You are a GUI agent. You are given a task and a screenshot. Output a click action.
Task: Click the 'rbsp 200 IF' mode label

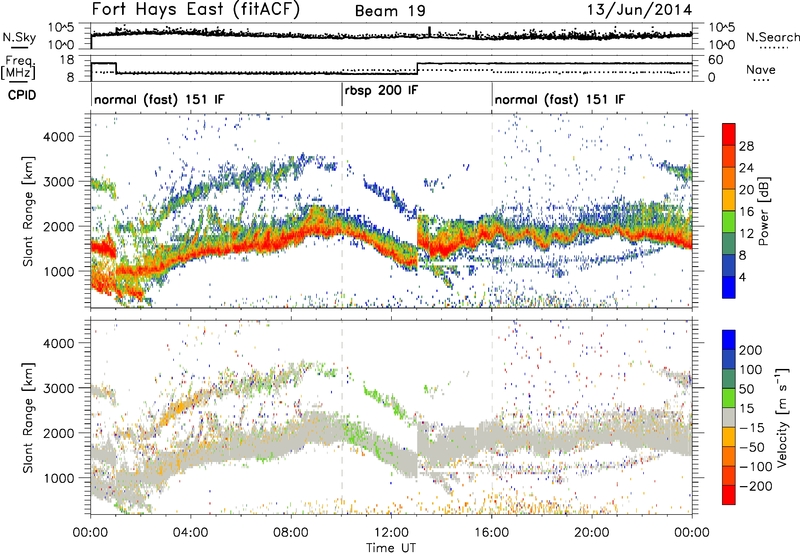click(381, 91)
